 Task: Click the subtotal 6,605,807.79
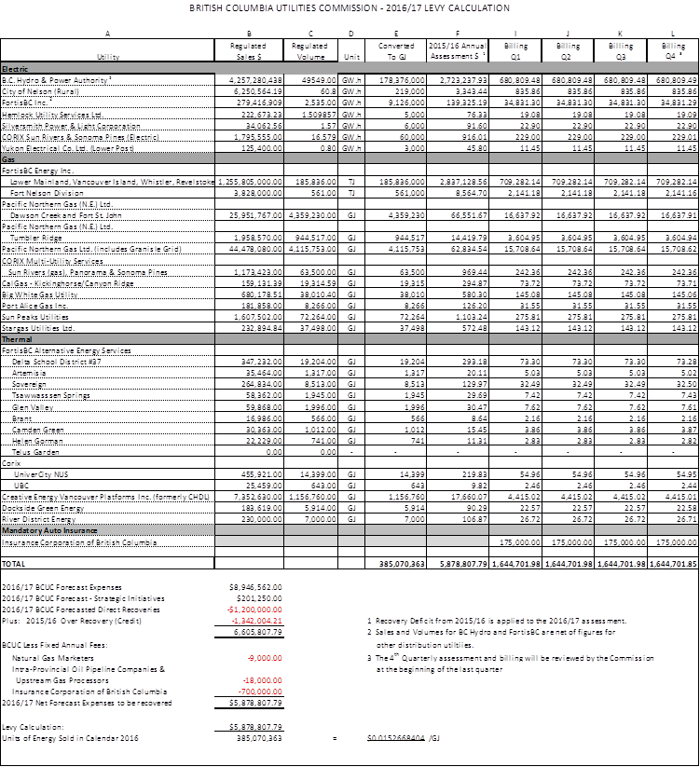(258, 633)
